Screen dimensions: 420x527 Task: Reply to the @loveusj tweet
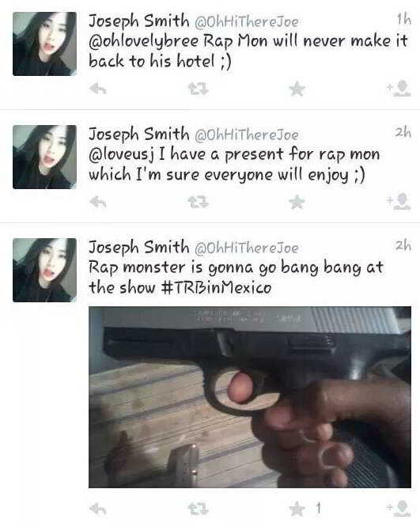pos(98,203)
